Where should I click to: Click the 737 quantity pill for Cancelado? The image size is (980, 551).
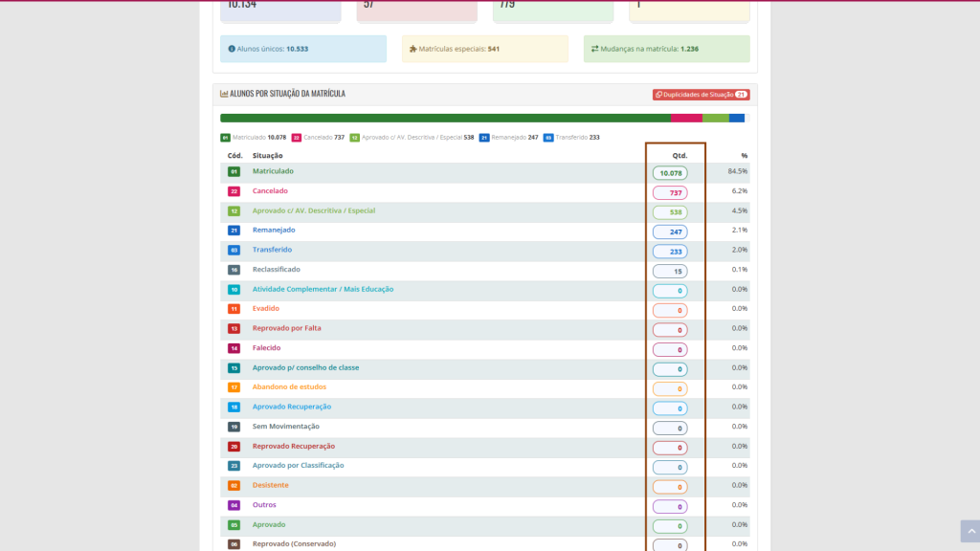tap(670, 192)
